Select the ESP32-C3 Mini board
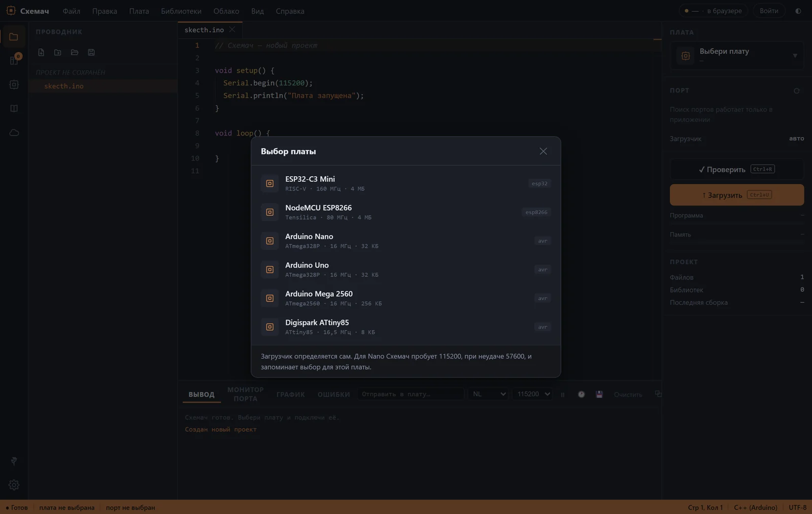 [x=406, y=183]
